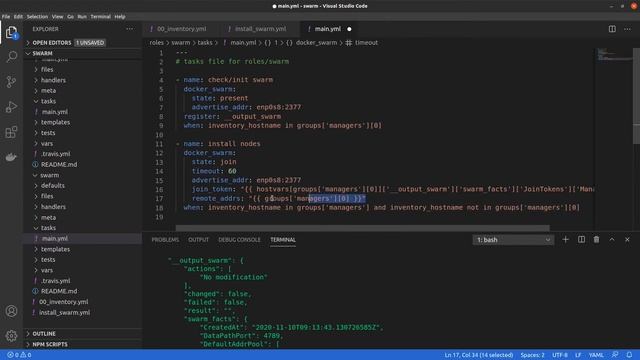Open the feedback icon in status bar

(x=615, y=355)
